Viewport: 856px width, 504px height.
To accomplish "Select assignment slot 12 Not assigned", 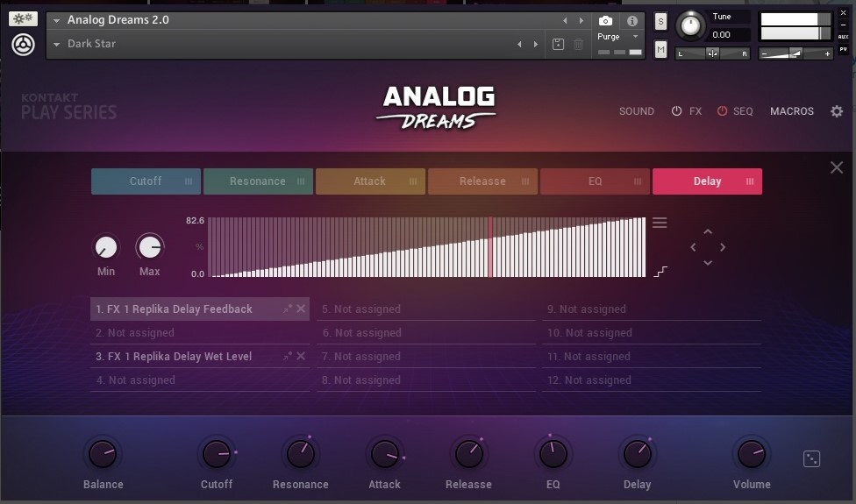I will (x=652, y=380).
